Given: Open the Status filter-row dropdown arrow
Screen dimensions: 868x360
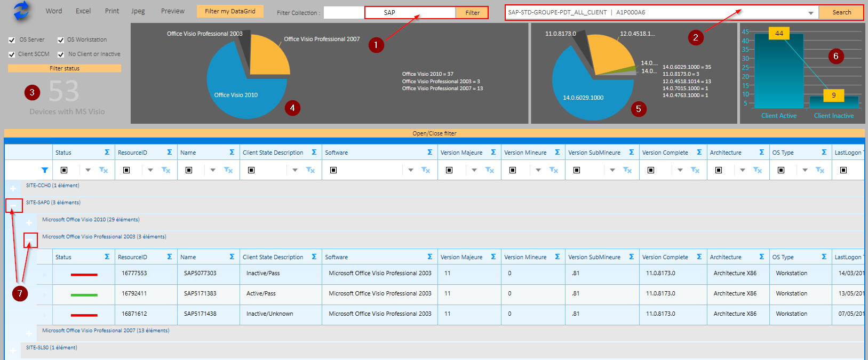Looking at the screenshot, I should (88, 170).
